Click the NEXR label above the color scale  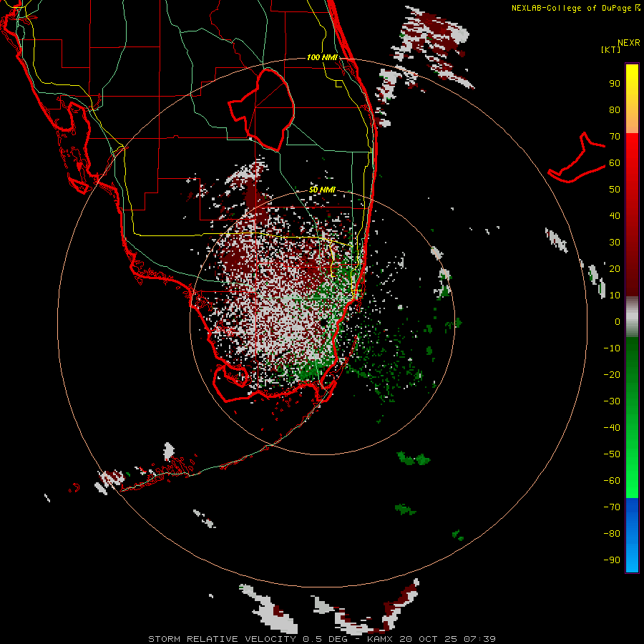[629, 43]
